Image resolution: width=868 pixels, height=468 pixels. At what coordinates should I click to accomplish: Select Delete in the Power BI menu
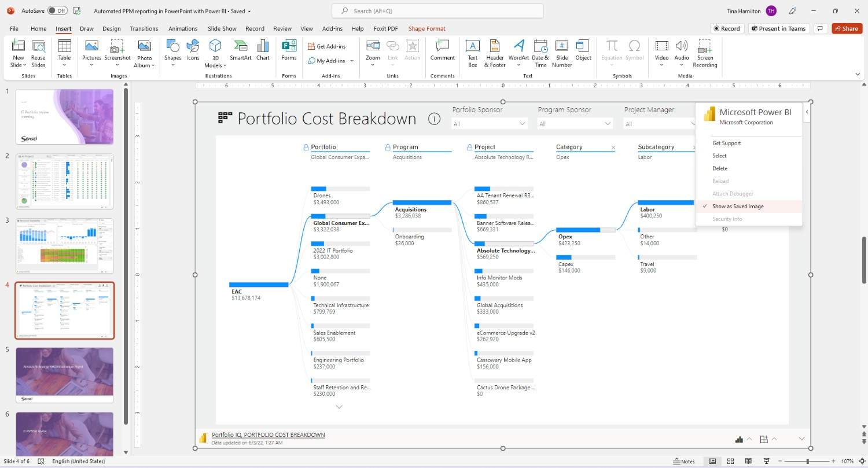point(720,168)
